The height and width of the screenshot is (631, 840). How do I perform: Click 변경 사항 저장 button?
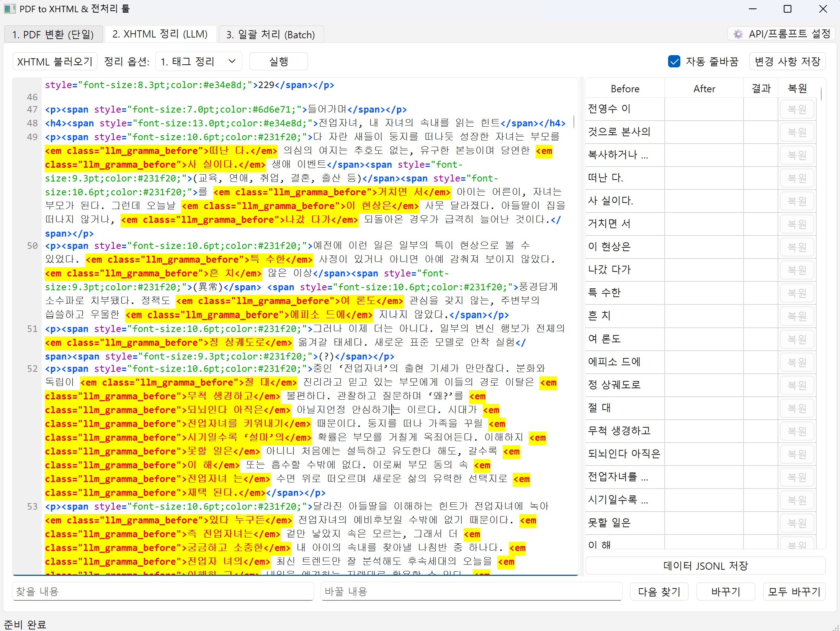[x=787, y=62]
